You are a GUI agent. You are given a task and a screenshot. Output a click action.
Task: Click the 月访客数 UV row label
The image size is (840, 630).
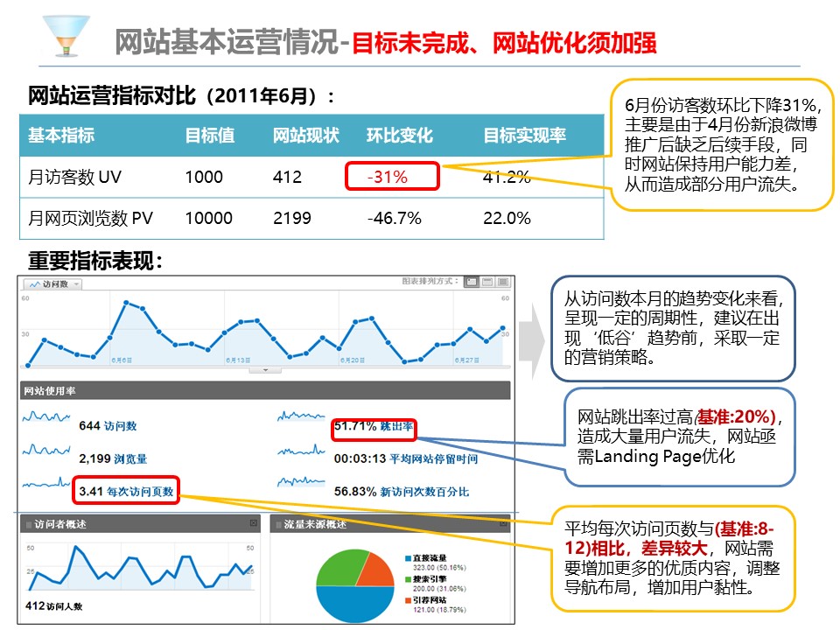point(75,177)
